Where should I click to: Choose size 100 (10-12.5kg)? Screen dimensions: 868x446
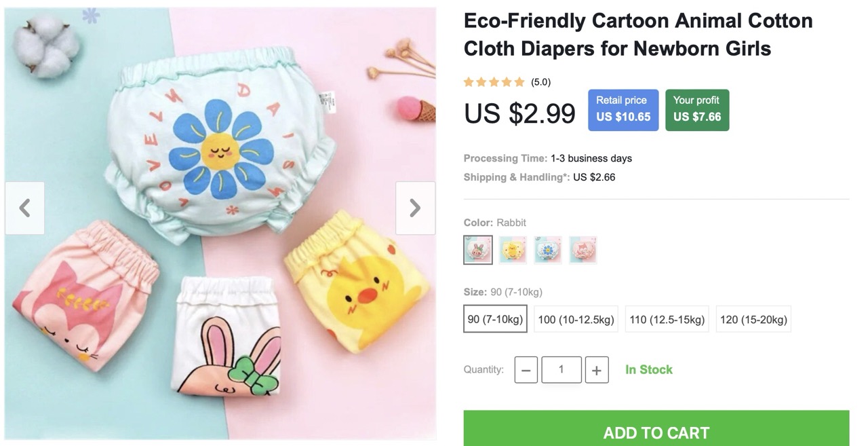coord(576,319)
